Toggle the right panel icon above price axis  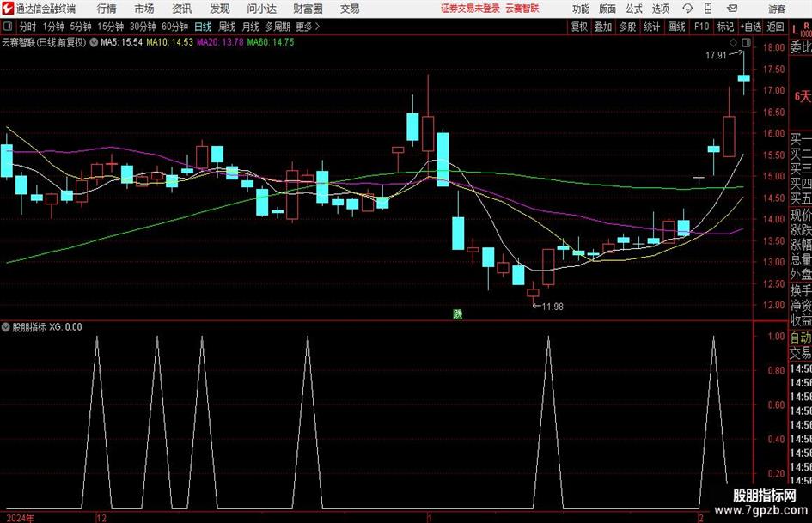tap(746, 42)
